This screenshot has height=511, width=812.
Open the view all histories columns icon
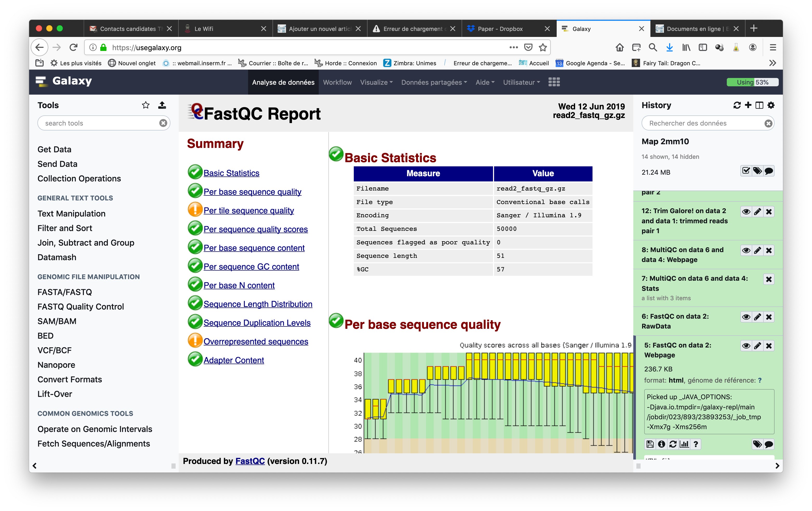tap(759, 105)
